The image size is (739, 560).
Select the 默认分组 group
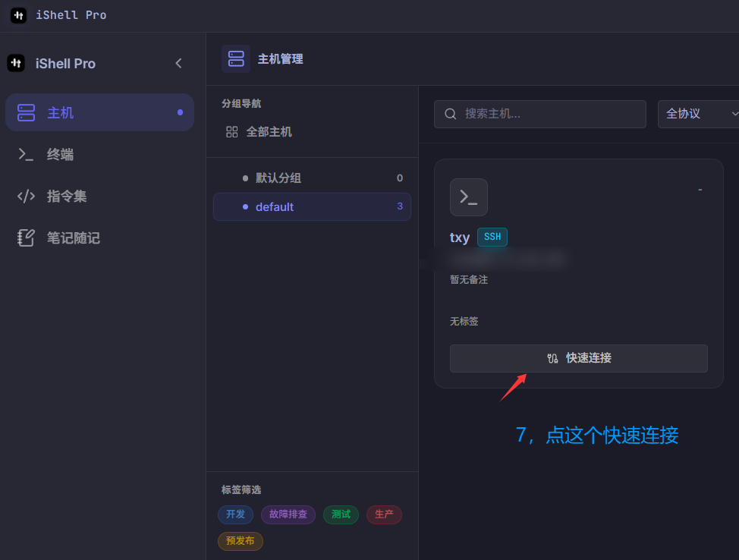point(312,178)
